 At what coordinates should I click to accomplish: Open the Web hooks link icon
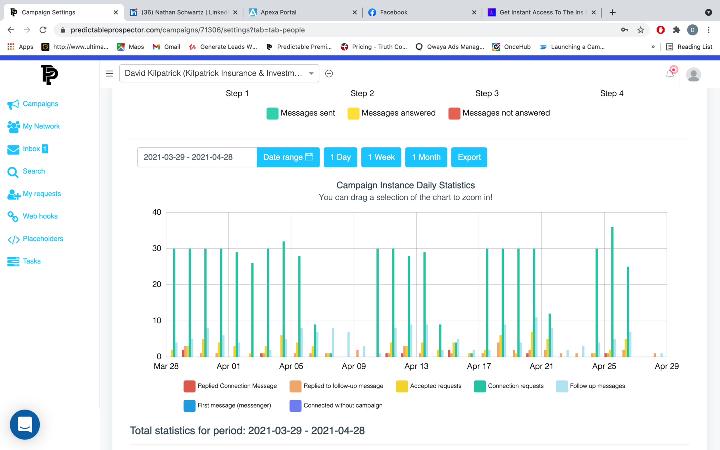pyautogui.click(x=13, y=216)
